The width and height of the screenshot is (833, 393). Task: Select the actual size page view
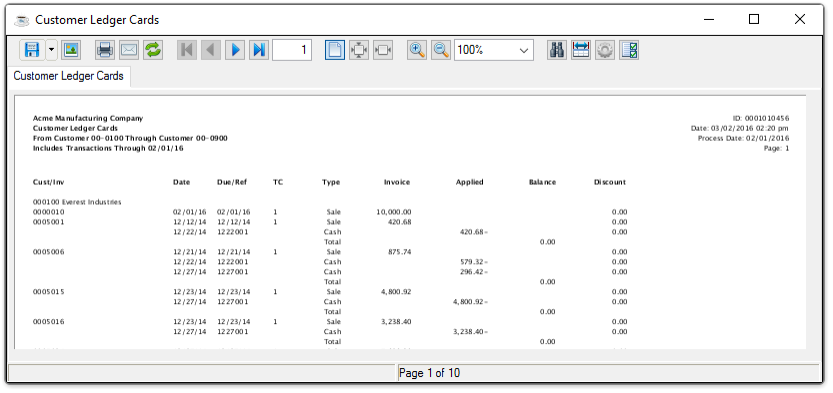click(335, 50)
